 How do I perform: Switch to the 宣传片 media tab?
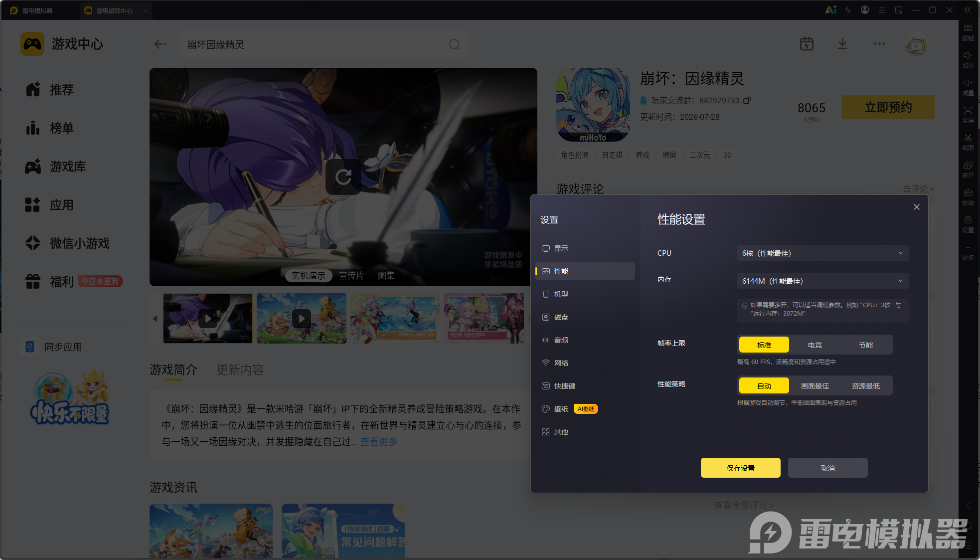[351, 276]
